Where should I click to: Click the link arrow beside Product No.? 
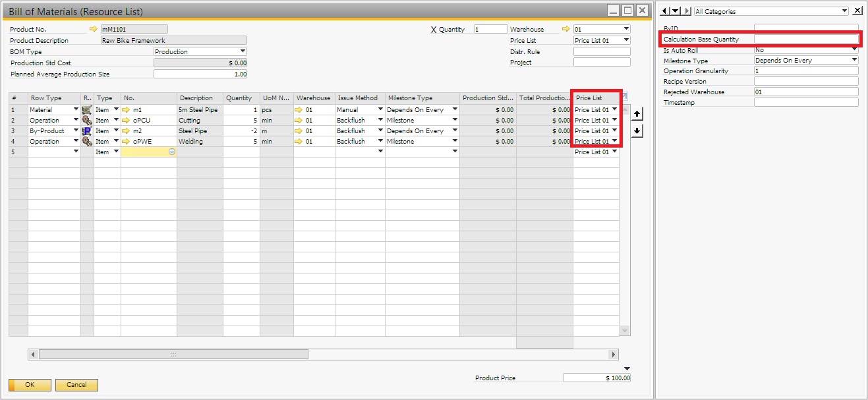93,29
